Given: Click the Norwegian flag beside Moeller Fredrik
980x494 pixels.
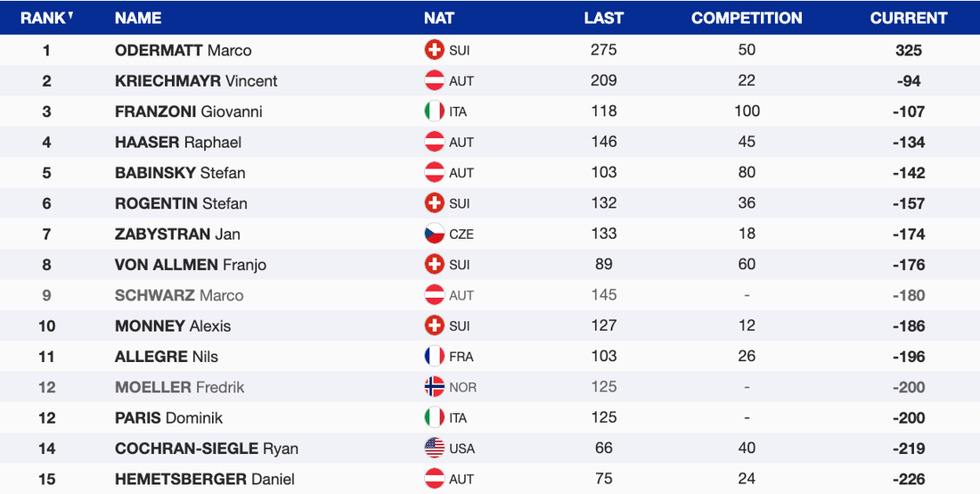Looking at the screenshot, I should point(435,387).
